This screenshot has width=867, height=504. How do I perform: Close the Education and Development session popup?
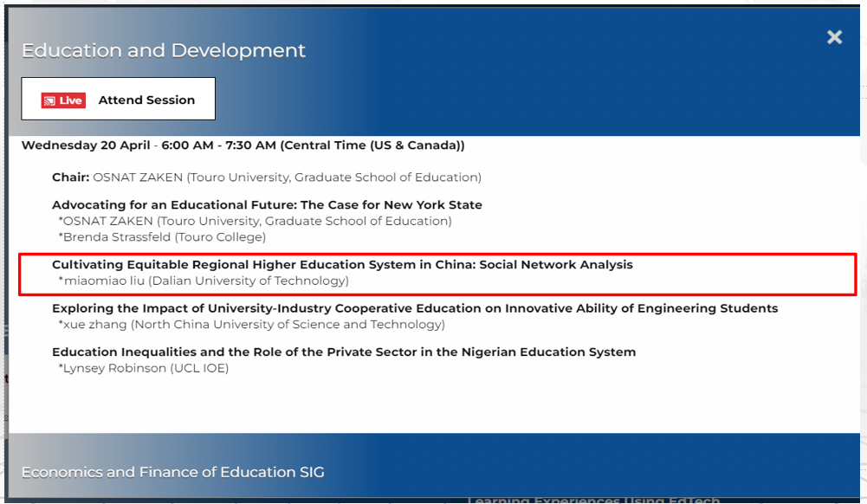point(834,37)
